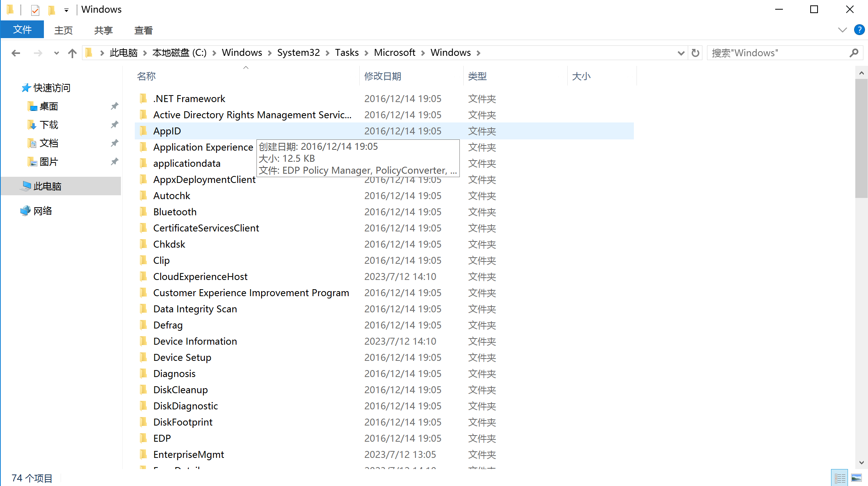868x486 pixels.
Task: Unpin Desktop (桌面) pin icon
Action: tap(114, 106)
